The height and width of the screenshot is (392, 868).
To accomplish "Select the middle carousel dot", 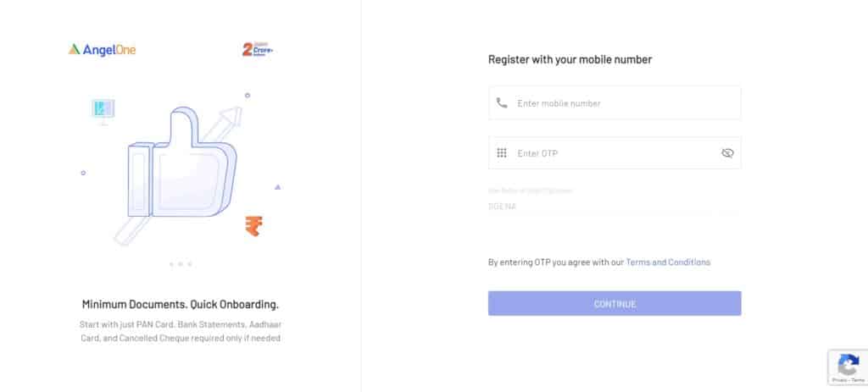I will click(181, 264).
